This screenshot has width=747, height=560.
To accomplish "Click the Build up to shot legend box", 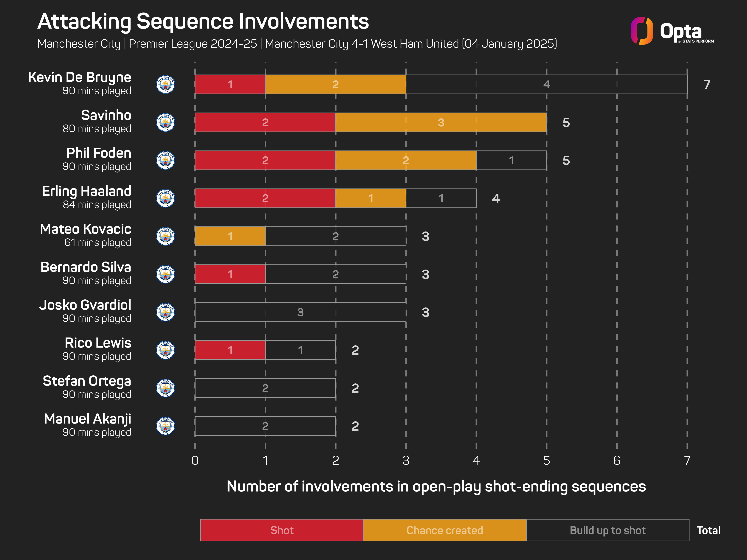I will pyautogui.click(x=607, y=530).
